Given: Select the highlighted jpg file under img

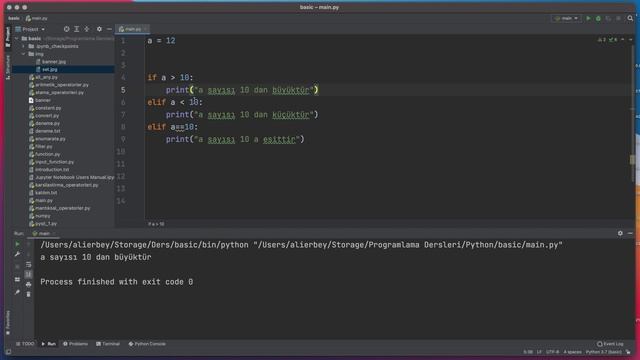Looking at the screenshot, I should (x=49, y=69).
